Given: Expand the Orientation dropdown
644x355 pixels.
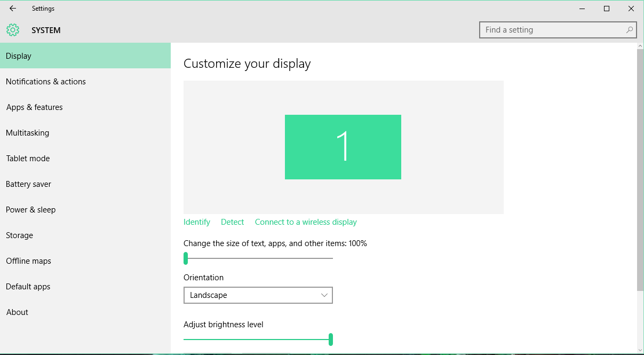Looking at the screenshot, I should [258, 295].
